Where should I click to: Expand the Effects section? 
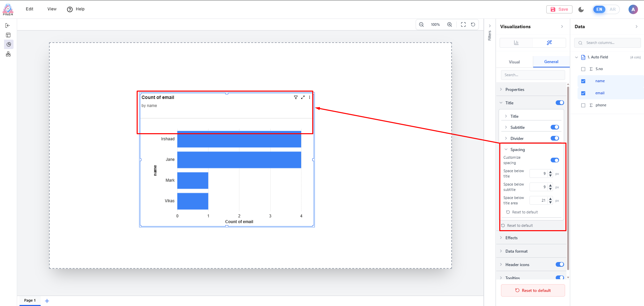[x=511, y=238]
